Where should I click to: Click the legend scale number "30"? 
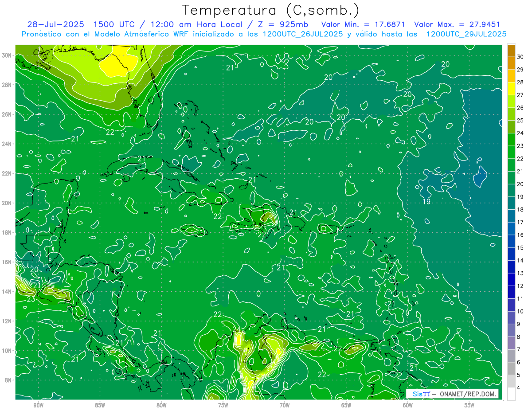[520, 57]
